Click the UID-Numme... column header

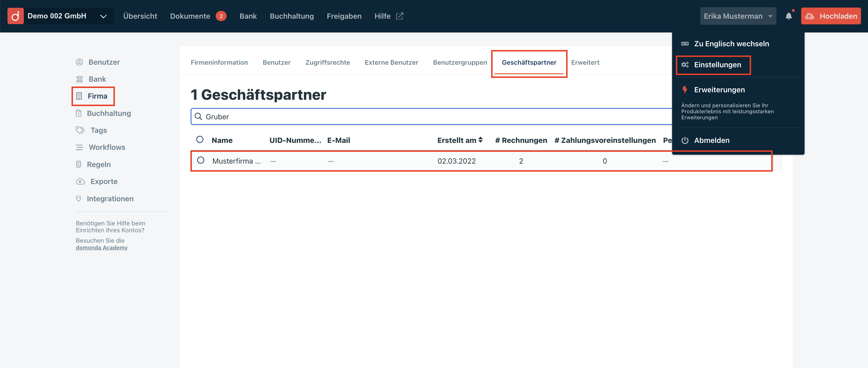tap(295, 140)
